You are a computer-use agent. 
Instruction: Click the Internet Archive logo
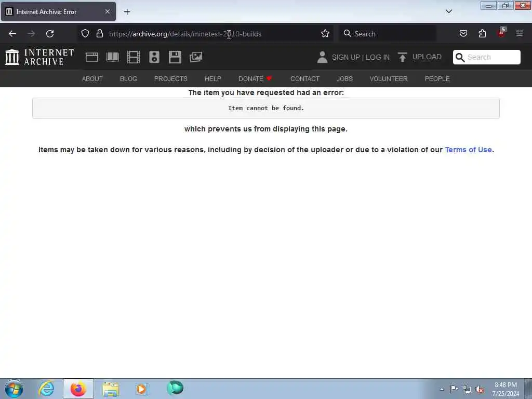pyautogui.click(x=39, y=57)
